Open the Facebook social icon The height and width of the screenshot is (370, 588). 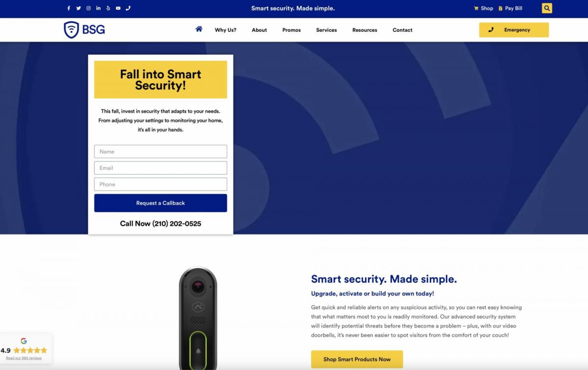69,8
